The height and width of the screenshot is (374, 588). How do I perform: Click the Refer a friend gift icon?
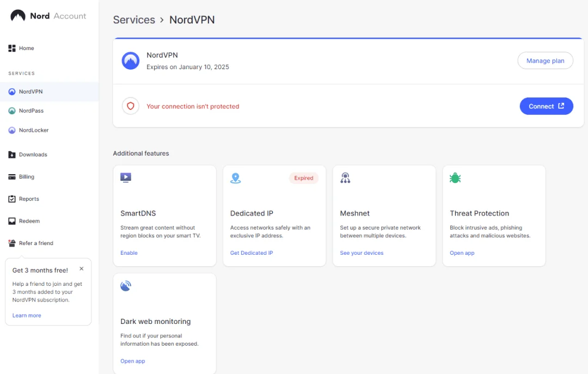12,243
